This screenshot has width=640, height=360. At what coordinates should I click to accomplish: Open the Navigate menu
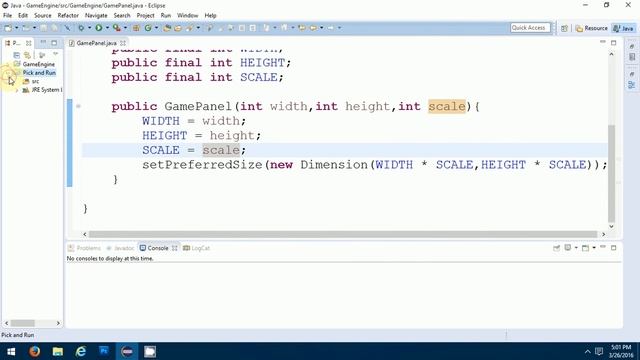pos(96,16)
